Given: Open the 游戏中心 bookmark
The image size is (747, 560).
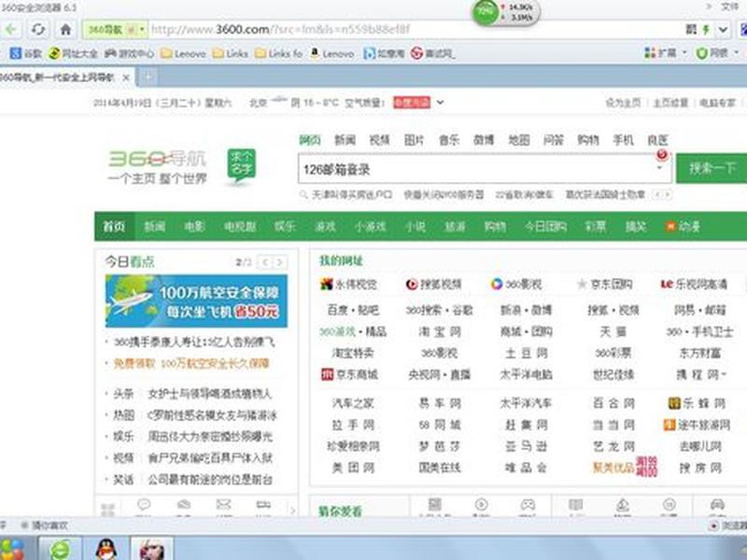Looking at the screenshot, I should pos(129,53).
